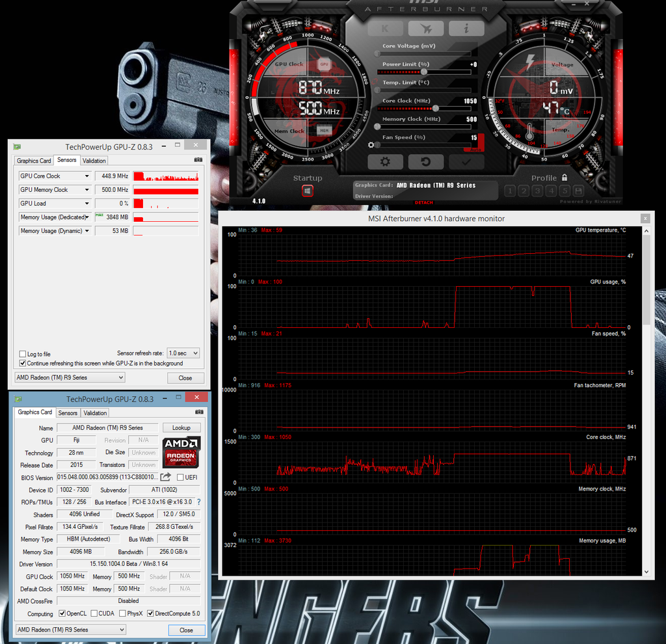Click the MEM chip icon on clock gauge
666x644 pixels.
(x=324, y=130)
